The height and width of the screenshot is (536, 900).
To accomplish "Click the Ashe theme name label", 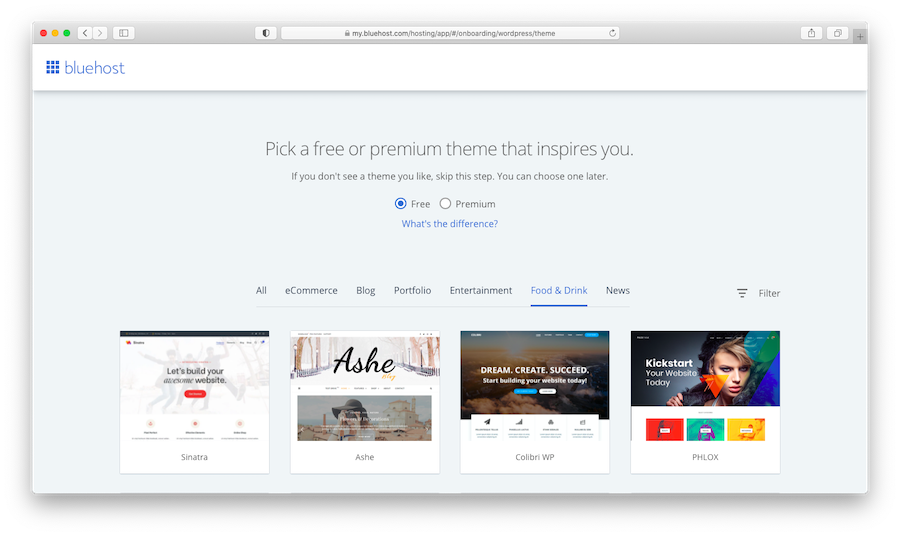I will (364, 457).
